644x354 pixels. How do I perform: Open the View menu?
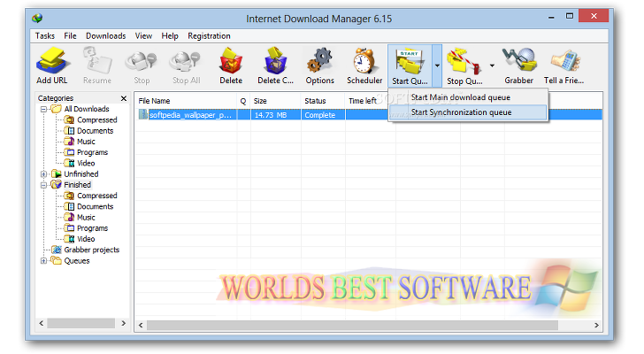tap(143, 36)
